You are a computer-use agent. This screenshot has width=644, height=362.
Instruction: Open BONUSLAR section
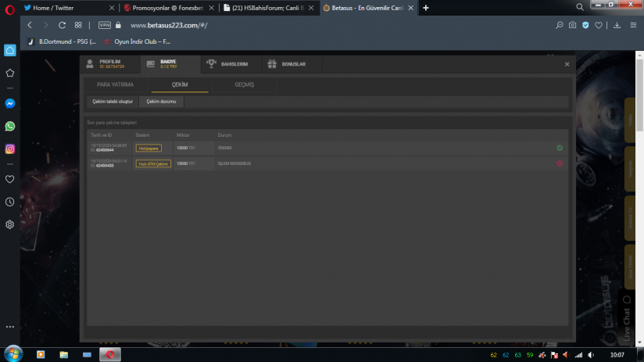[291, 63]
